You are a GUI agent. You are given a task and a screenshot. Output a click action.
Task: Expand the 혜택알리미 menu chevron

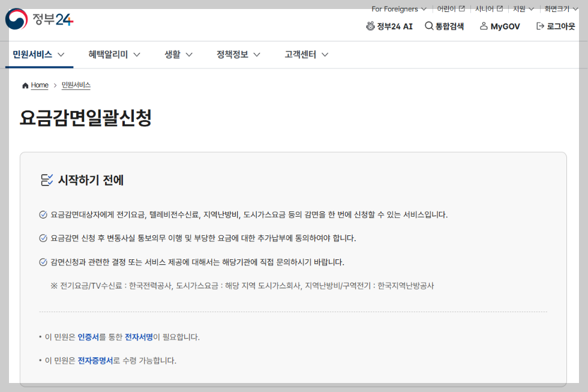point(137,55)
